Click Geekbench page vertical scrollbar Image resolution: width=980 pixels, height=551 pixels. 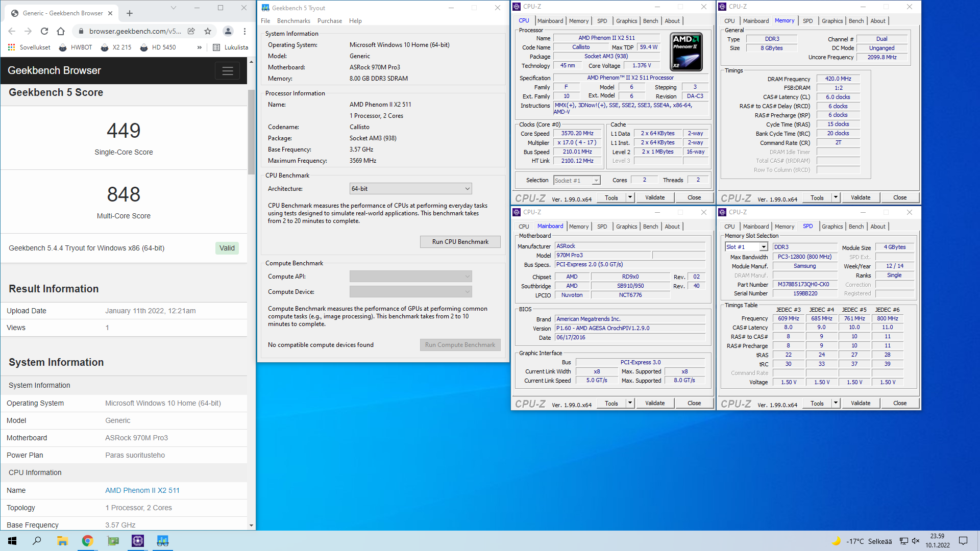point(251,133)
